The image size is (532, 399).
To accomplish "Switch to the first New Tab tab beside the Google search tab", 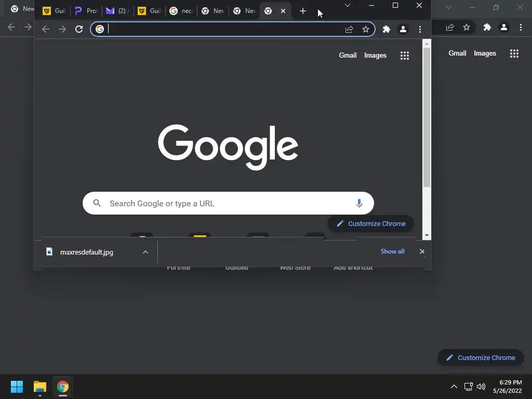I will pyautogui.click(x=212, y=11).
